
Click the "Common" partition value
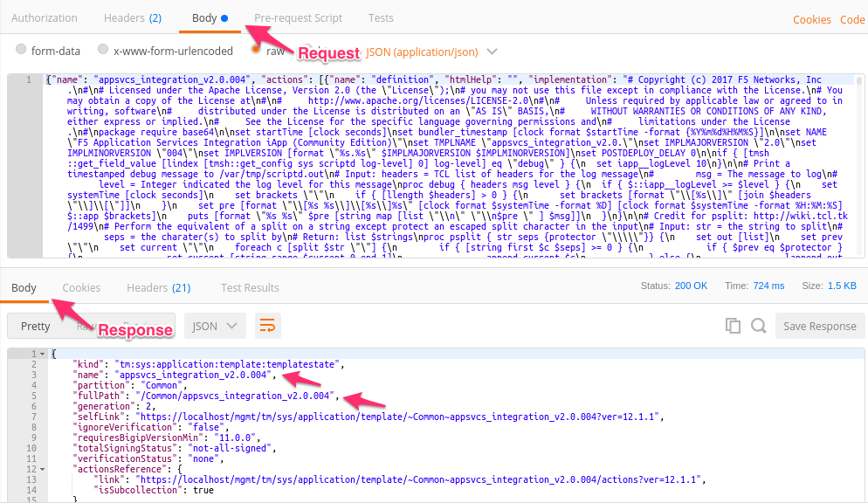pos(162,385)
